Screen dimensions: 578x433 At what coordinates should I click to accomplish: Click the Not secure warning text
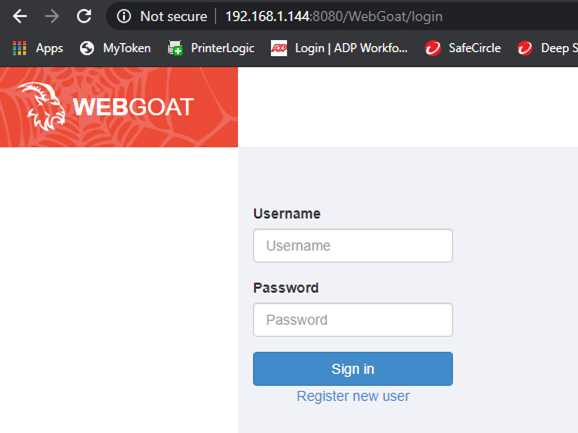pos(174,17)
